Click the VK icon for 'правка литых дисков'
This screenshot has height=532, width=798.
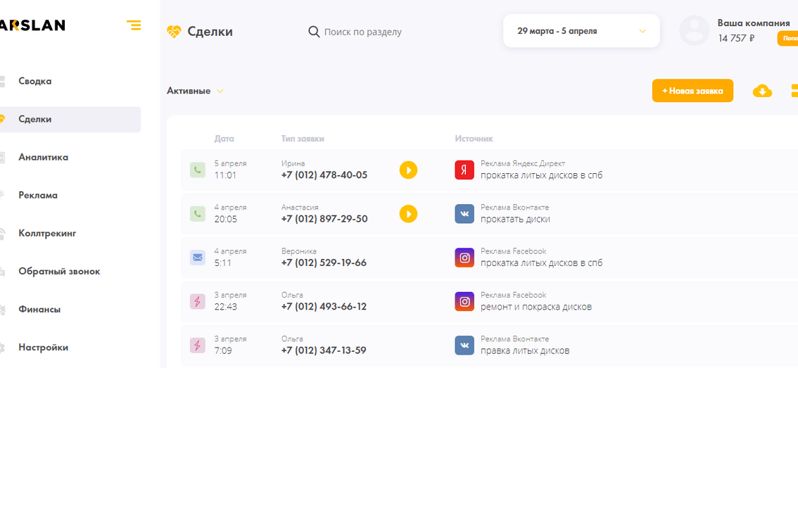[x=464, y=346]
